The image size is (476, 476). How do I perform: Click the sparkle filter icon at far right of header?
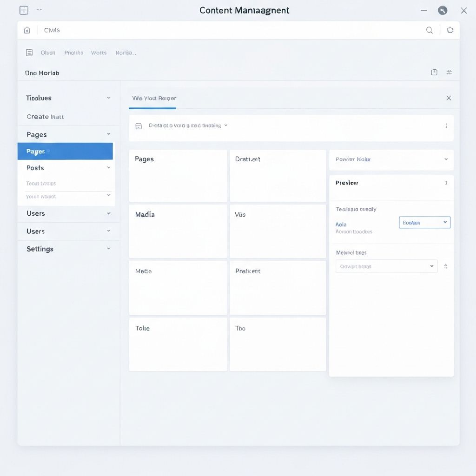[x=449, y=72]
